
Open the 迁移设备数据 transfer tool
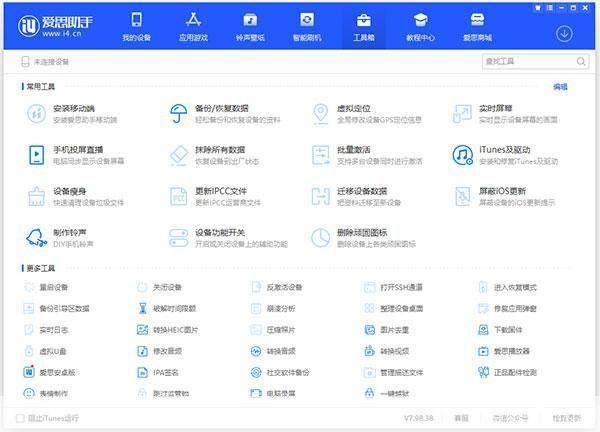pos(320,195)
